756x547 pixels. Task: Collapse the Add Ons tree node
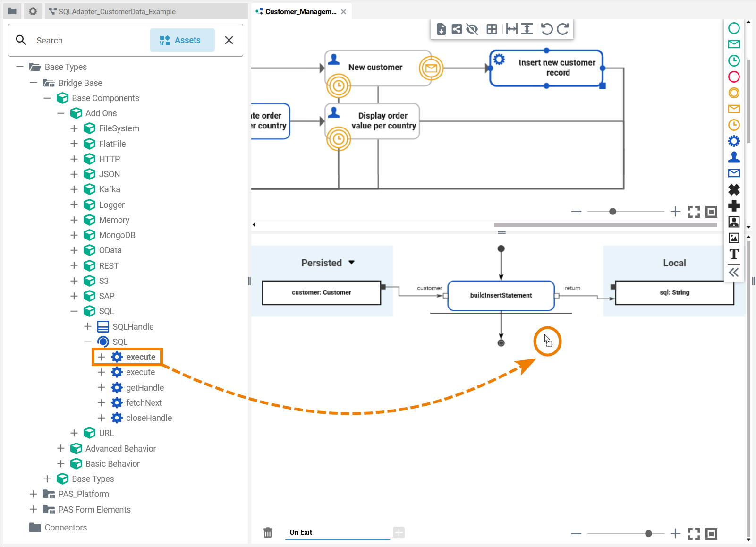[x=60, y=113]
